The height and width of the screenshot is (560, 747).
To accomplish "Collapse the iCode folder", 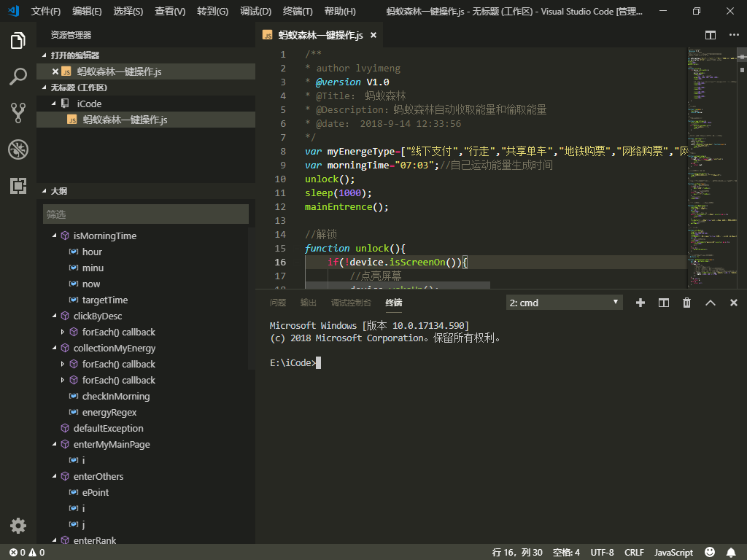I will (x=54, y=104).
